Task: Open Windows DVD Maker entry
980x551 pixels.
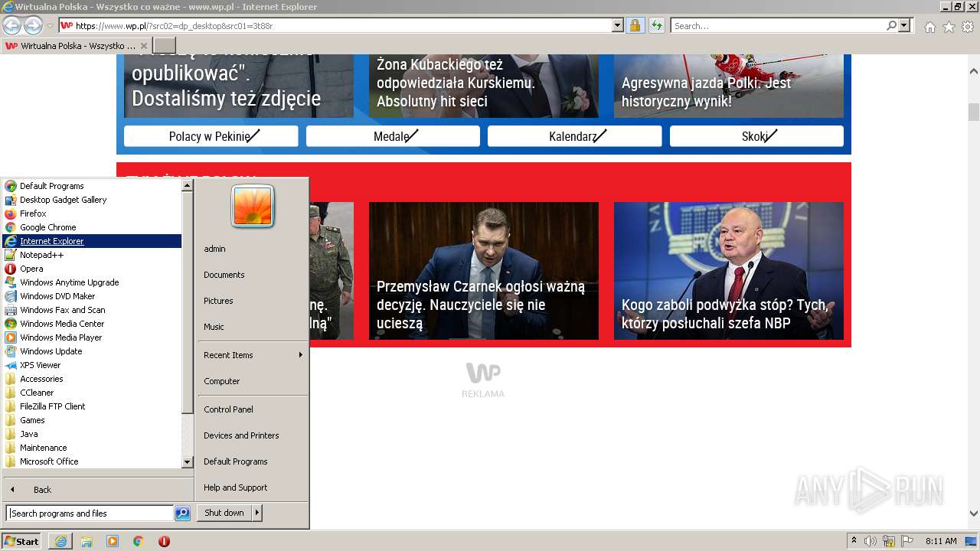Action: click(57, 296)
